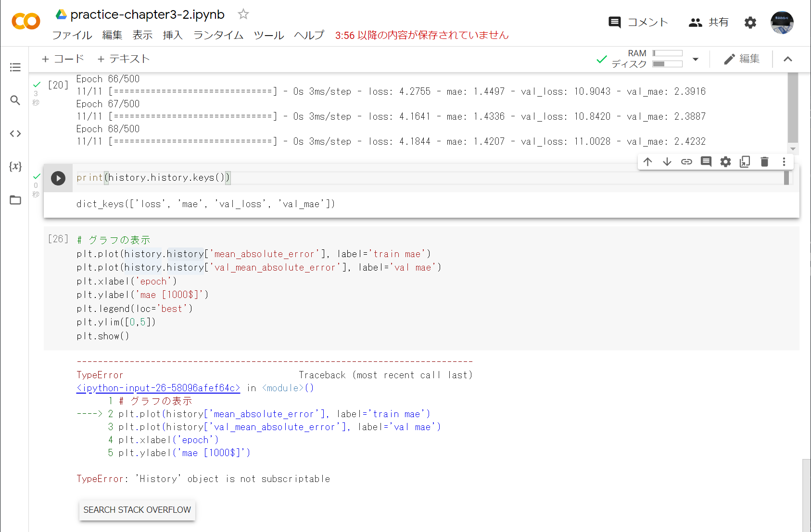Click the plt.legend(loc='best') code line

pos(135,309)
